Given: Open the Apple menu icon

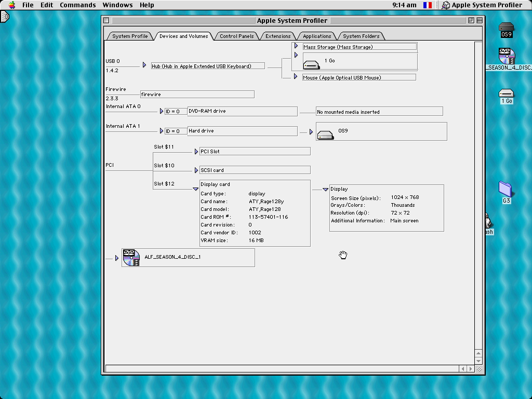Looking at the screenshot, I should click(12, 5).
